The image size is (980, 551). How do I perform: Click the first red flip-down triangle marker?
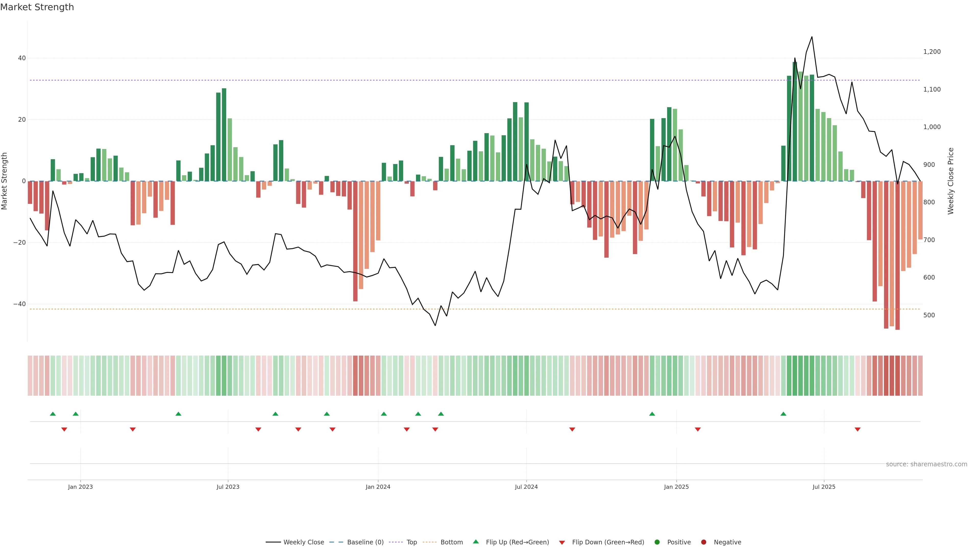[x=64, y=429]
